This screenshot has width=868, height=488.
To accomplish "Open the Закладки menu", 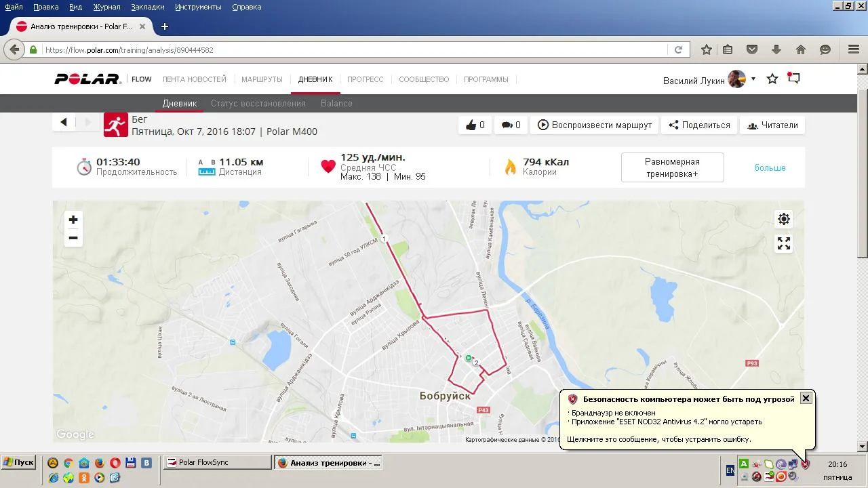I will coord(147,7).
